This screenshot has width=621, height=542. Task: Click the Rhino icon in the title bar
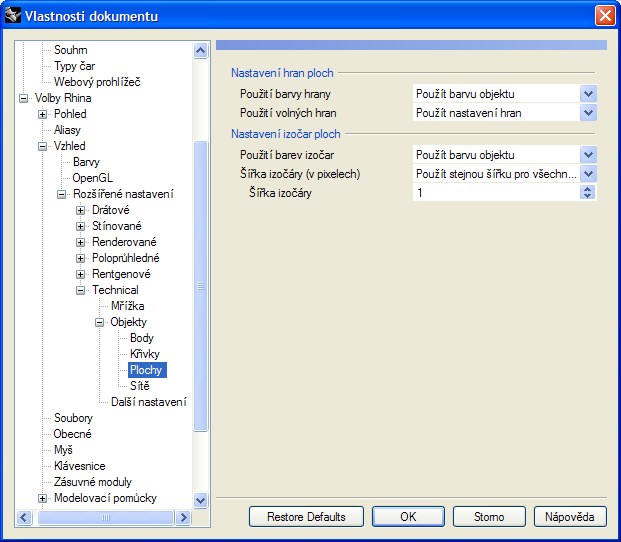[14, 15]
